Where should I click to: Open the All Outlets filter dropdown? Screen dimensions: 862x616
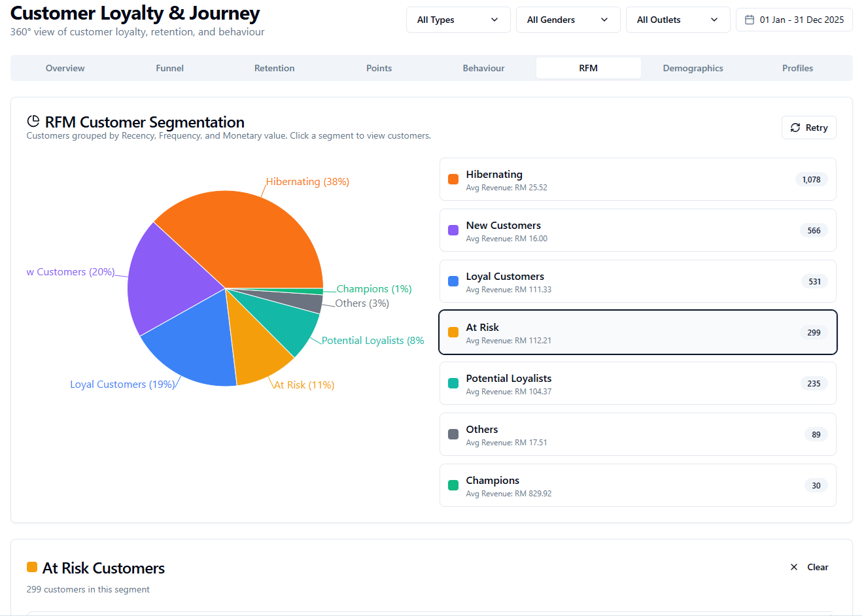(x=678, y=20)
